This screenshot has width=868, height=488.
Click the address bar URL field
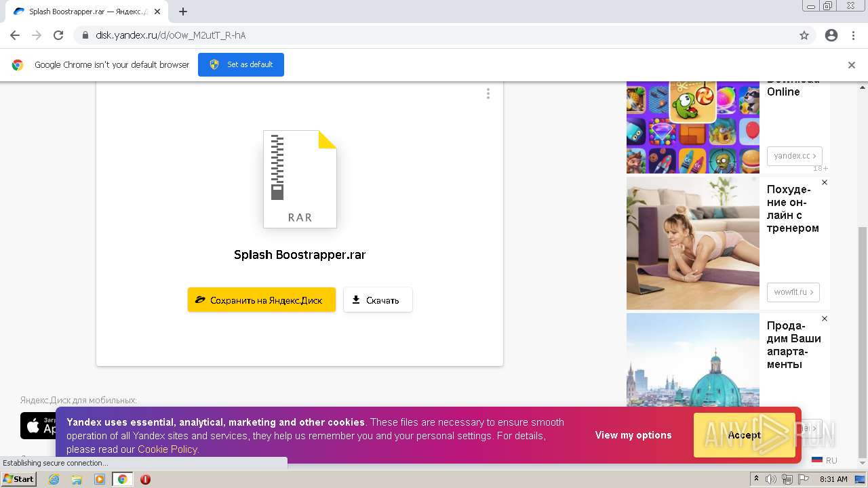434,35
